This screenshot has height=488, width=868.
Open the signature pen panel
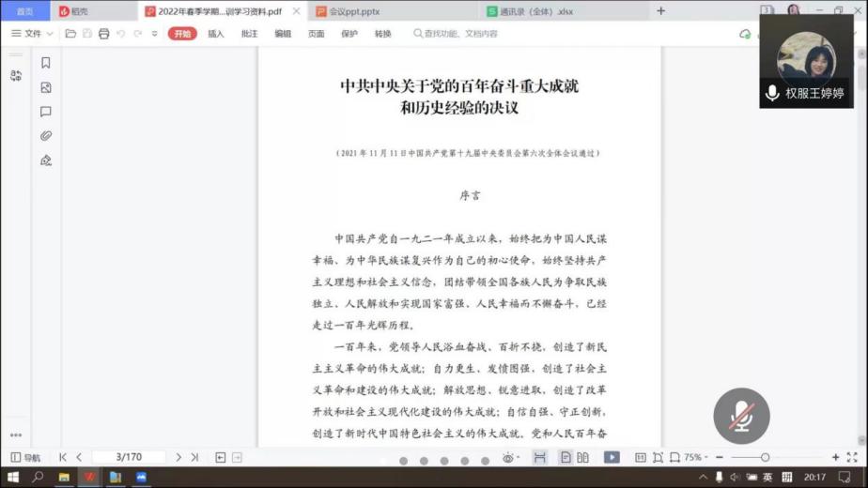[45, 160]
